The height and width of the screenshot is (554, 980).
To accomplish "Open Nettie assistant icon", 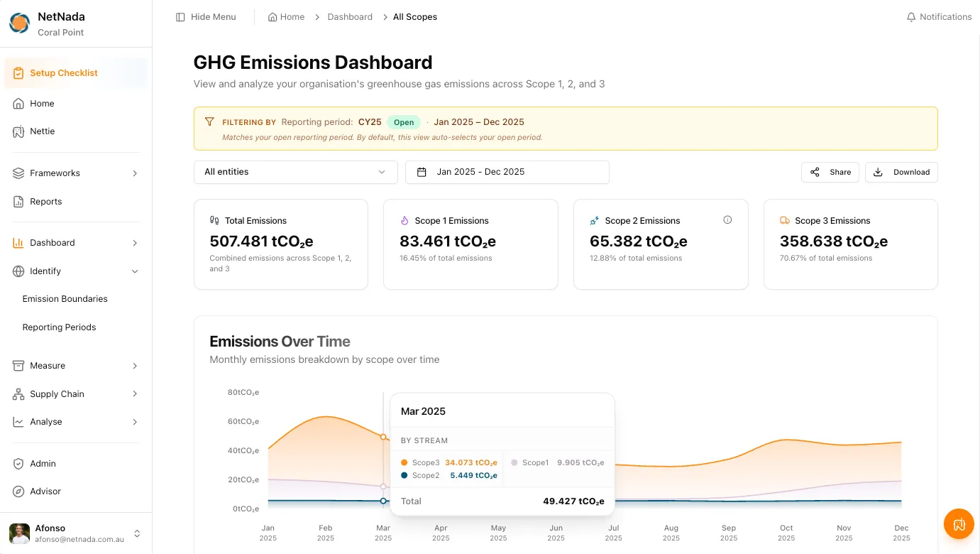I will (18, 131).
